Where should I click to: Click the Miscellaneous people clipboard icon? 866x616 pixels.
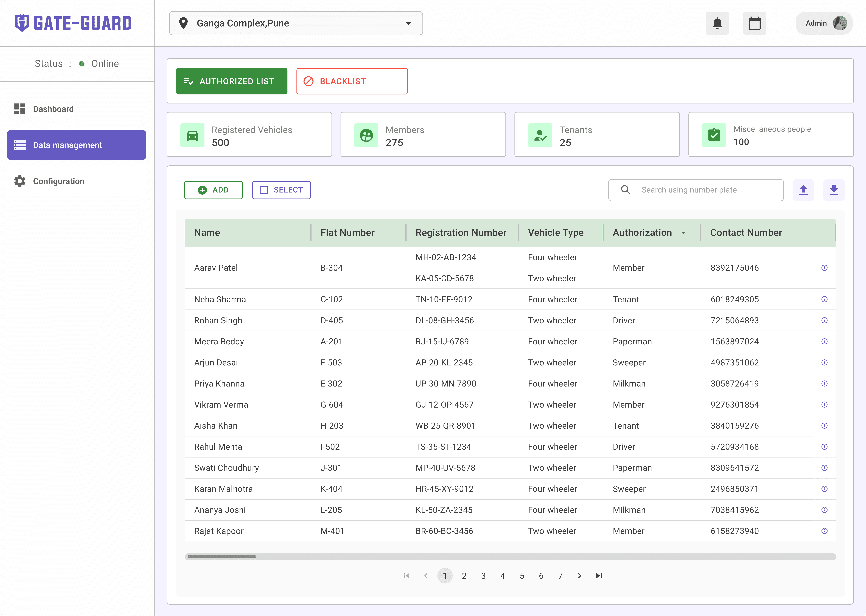point(714,135)
